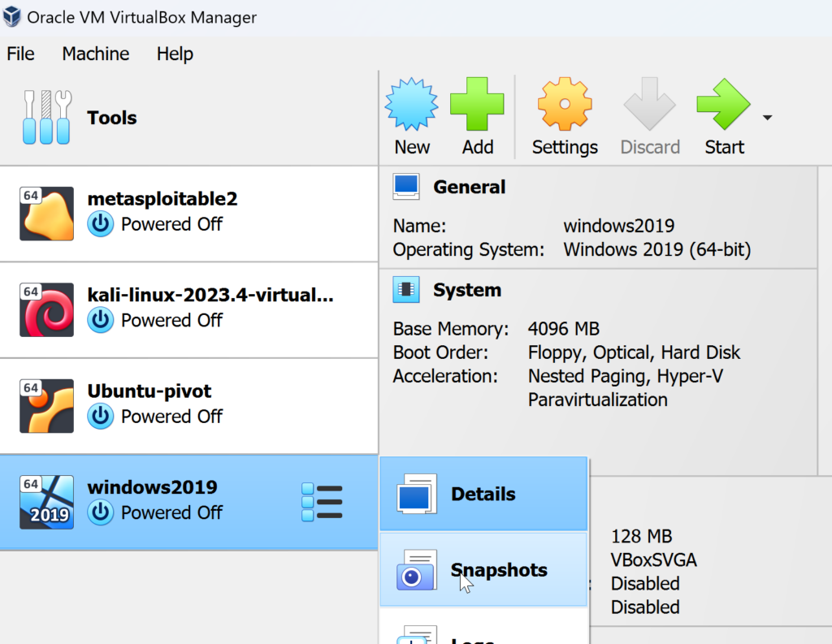Image resolution: width=832 pixels, height=644 pixels.
Task: Select the windows2019 virtual machine
Action: 188,503
